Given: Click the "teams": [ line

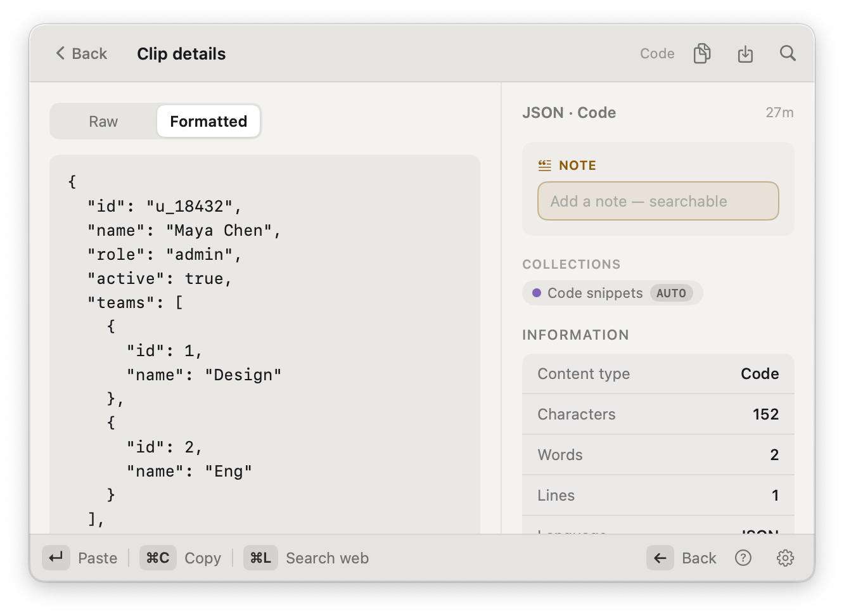Looking at the screenshot, I should pos(136,303).
